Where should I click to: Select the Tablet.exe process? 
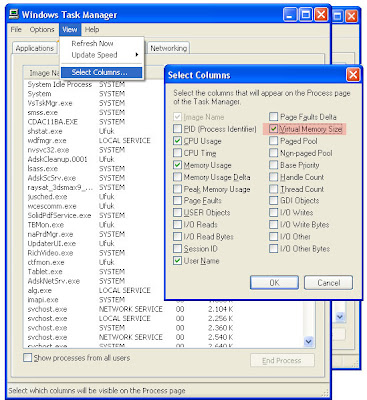(45, 271)
